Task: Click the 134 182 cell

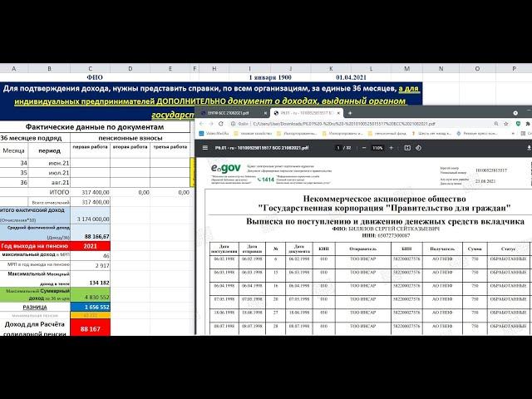Action: click(91, 278)
